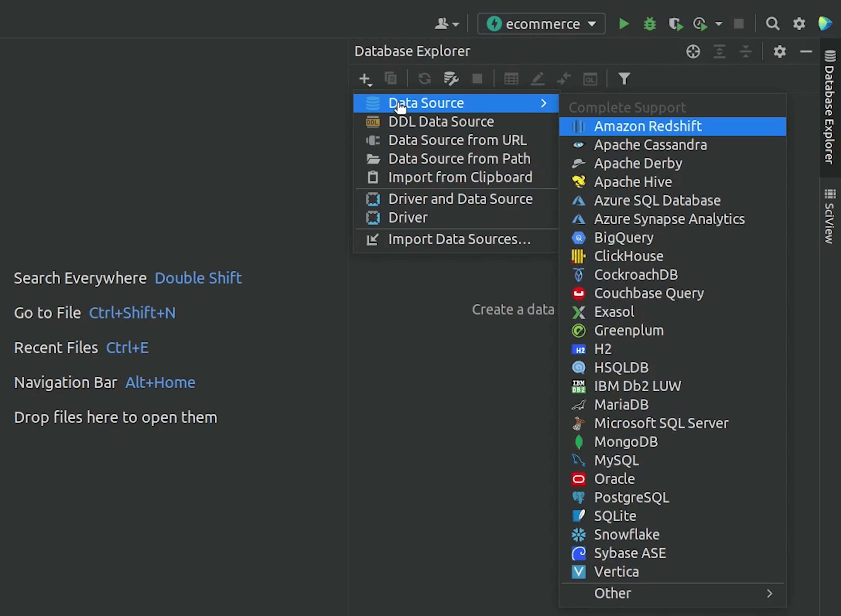This screenshot has width=841, height=616.
Task: Select DDL Data Source menu entry
Action: pyautogui.click(x=441, y=122)
